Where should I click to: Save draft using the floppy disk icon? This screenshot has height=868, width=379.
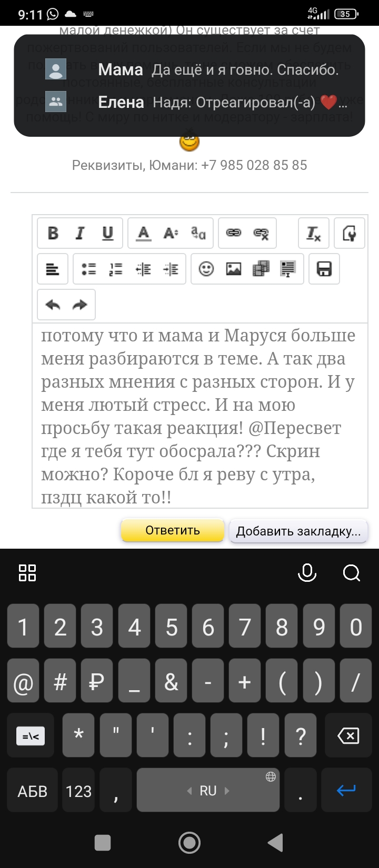click(324, 269)
